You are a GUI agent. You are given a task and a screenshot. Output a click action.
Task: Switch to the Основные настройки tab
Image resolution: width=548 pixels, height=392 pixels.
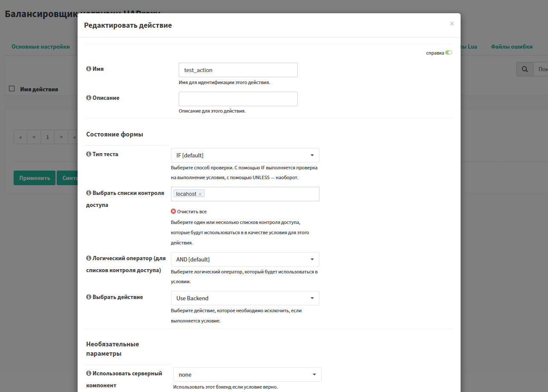(41, 46)
